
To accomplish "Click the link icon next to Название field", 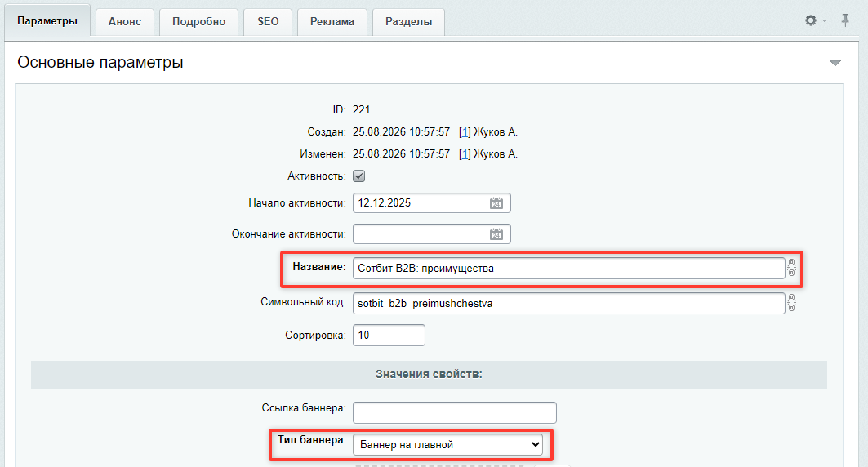I will 791,268.
